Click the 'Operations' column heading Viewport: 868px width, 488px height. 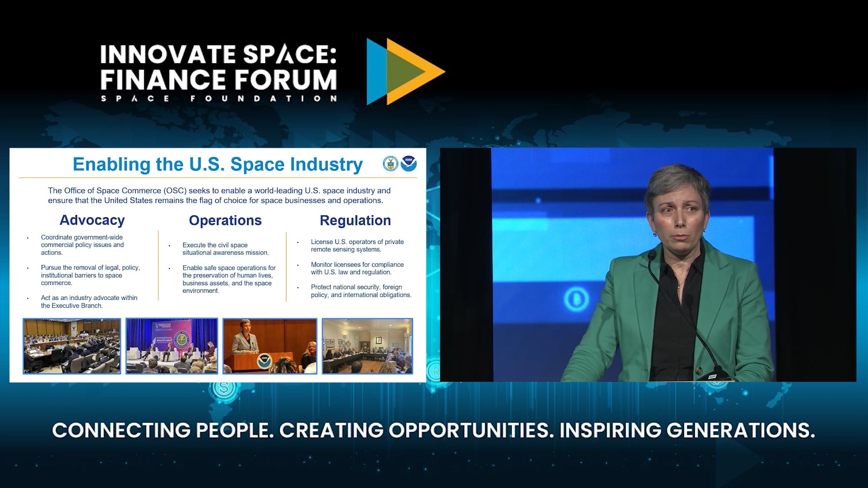pos(225,221)
